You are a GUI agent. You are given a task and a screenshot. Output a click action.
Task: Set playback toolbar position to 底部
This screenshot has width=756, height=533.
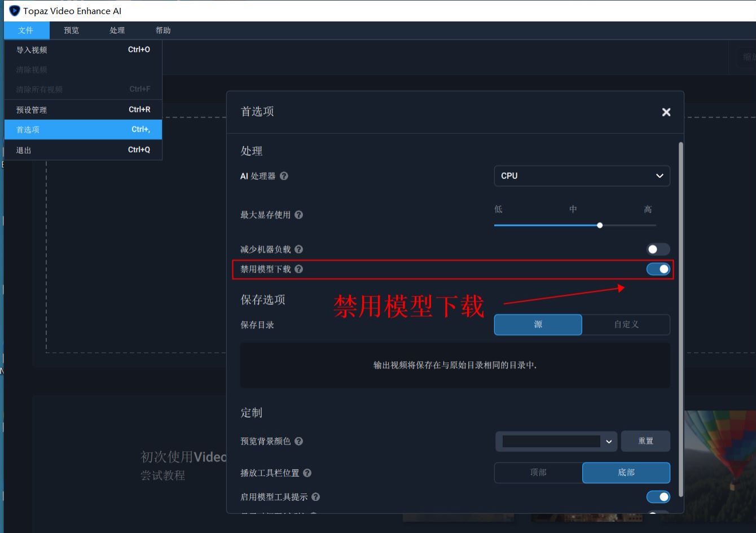pos(626,473)
